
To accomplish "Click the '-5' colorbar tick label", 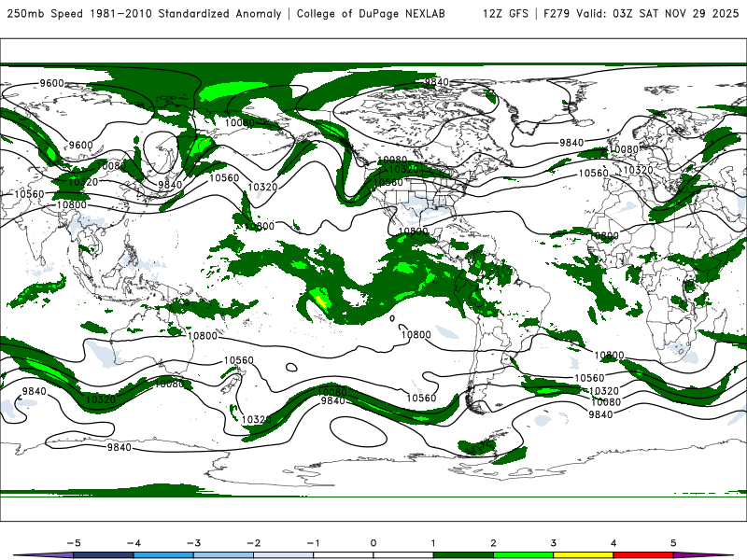I will pos(74,543).
